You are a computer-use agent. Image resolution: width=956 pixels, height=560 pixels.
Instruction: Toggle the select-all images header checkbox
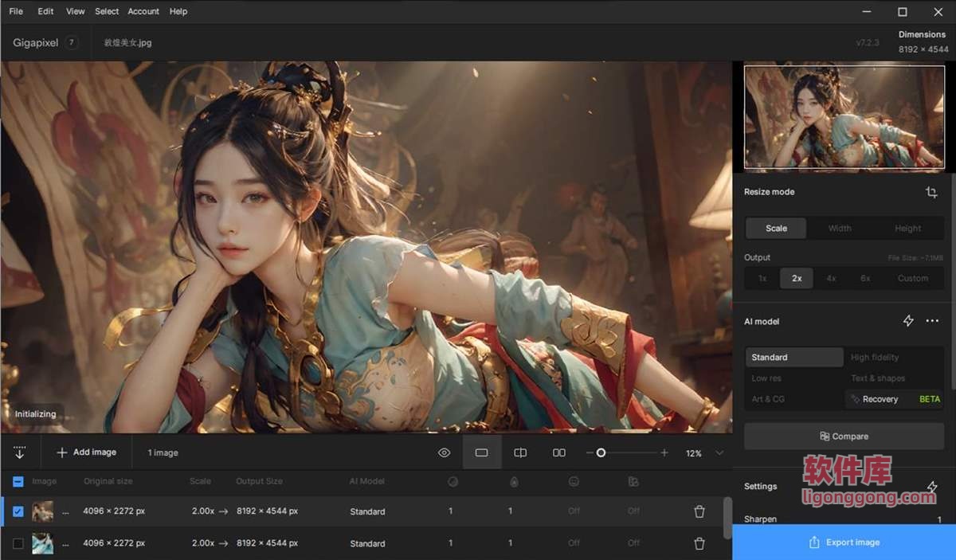coord(18,481)
